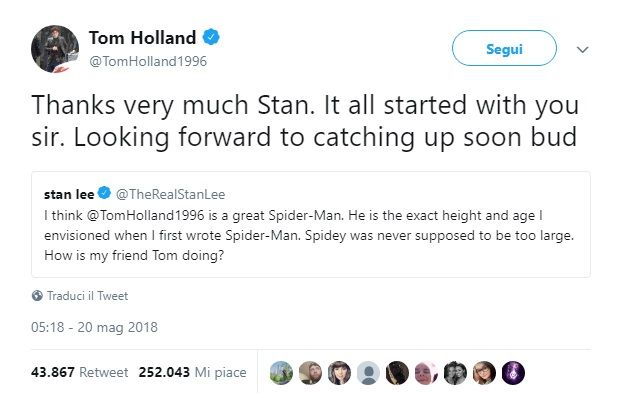The height and width of the screenshot is (393, 621).
Task: Open the tweet options chevron menu
Action: pos(582,50)
